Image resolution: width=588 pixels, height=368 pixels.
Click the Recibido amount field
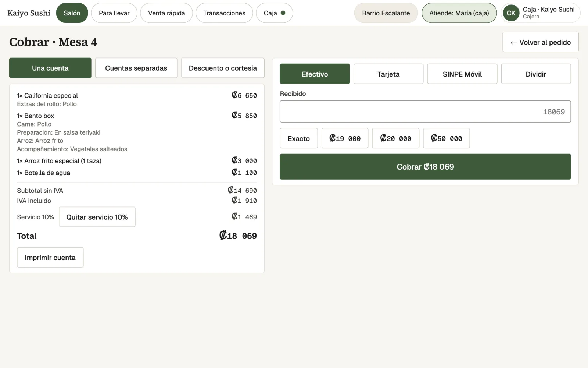coord(425,112)
